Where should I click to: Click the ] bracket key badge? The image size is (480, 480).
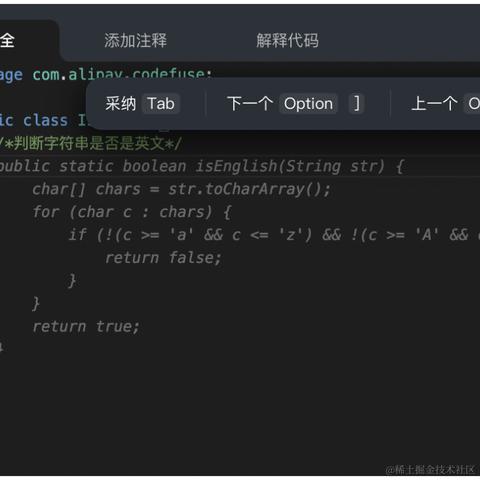357,104
